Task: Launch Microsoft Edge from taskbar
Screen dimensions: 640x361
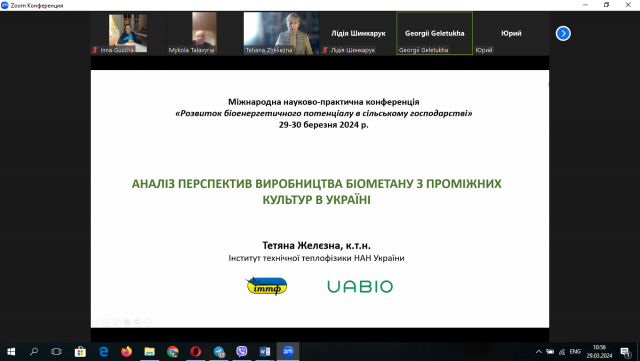Action: (104, 352)
